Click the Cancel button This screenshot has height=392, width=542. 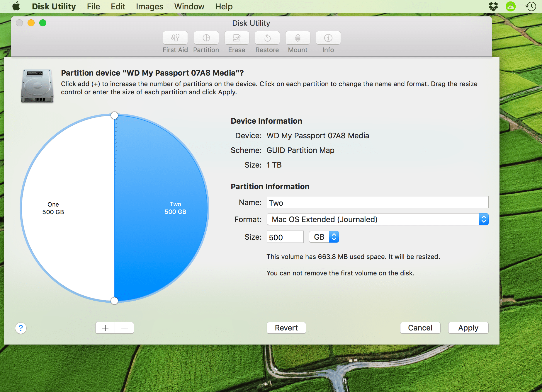(x=420, y=328)
